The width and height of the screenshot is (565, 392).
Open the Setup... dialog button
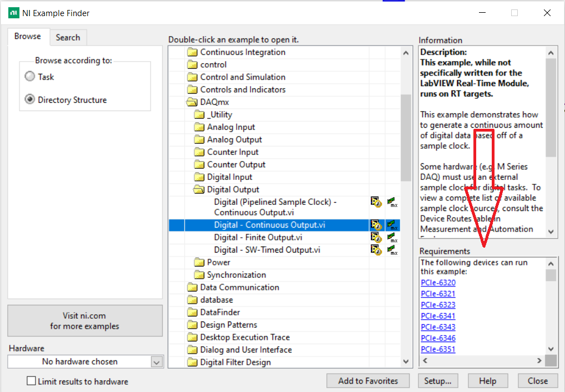(x=438, y=381)
